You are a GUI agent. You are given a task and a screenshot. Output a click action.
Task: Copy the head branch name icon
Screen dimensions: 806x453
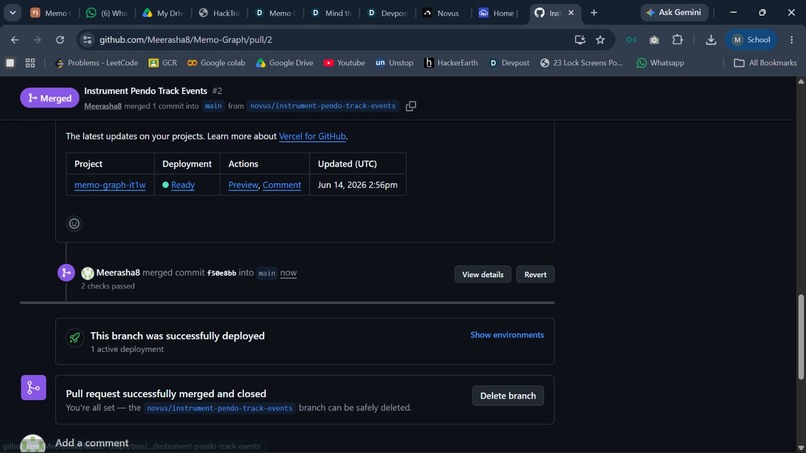(411, 106)
